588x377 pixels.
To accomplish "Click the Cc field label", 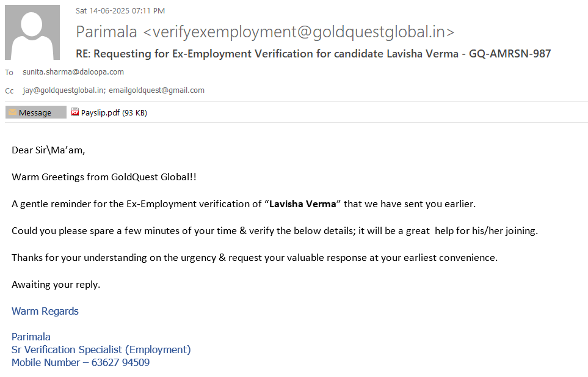I will click(x=9, y=91).
